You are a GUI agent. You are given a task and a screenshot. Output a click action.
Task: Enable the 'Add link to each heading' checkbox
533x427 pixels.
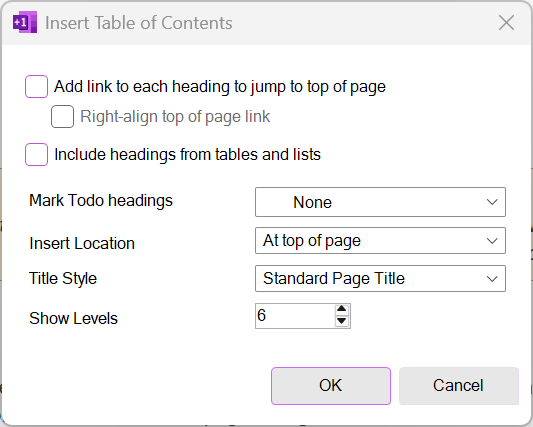click(x=36, y=86)
